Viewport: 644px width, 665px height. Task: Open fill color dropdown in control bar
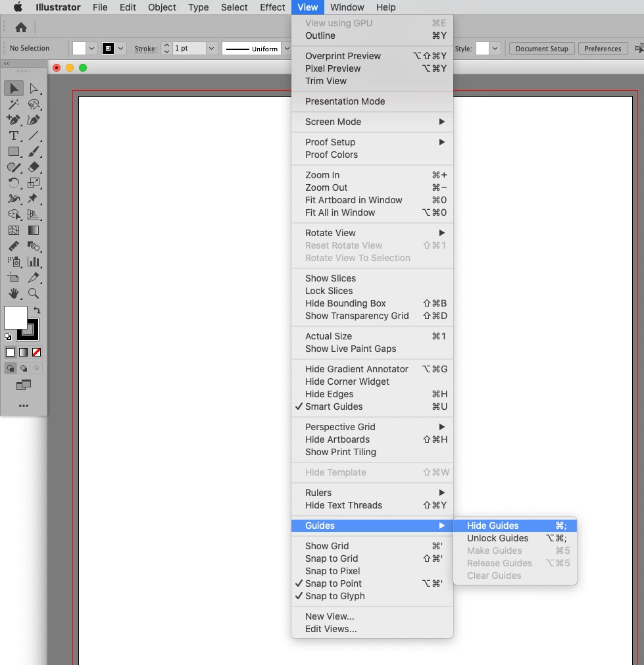pos(91,49)
